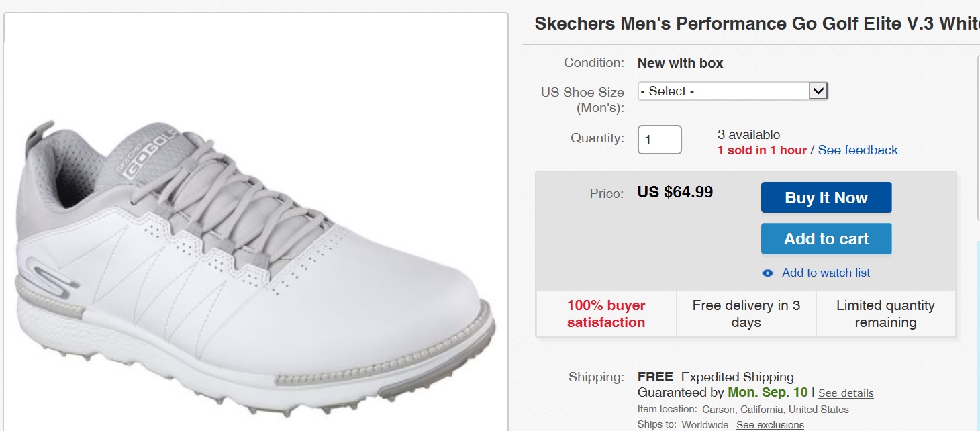Image resolution: width=980 pixels, height=431 pixels.
Task: Click the See details shipping link
Action: [x=846, y=393]
